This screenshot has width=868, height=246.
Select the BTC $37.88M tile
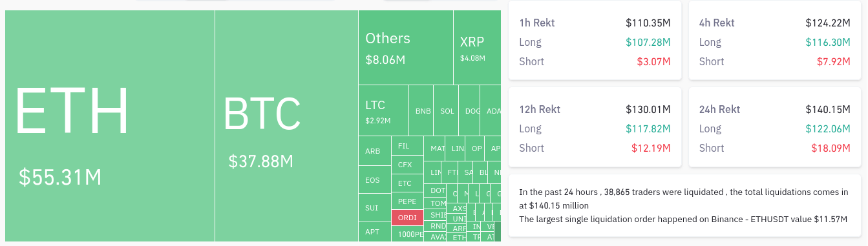point(286,126)
